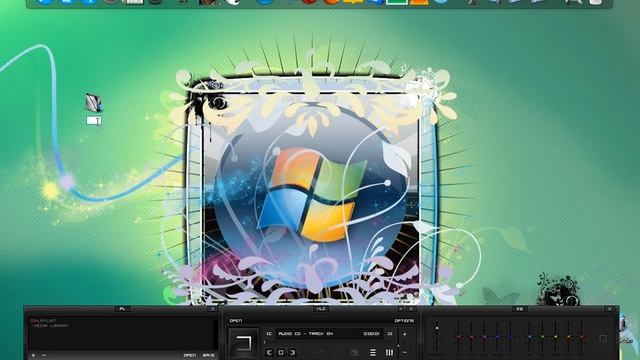Remove an item with the playlist minus button
The height and width of the screenshot is (360, 640).
[44, 356]
